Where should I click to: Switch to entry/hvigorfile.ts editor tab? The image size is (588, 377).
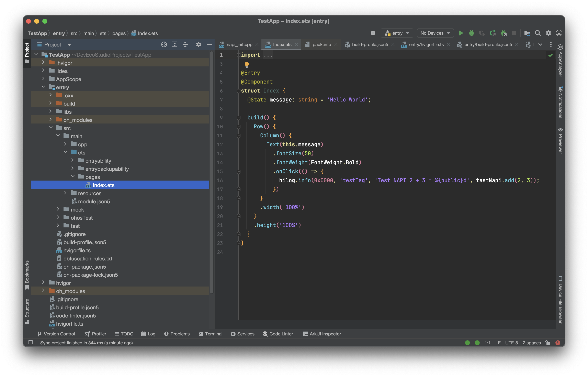click(426, 44)
